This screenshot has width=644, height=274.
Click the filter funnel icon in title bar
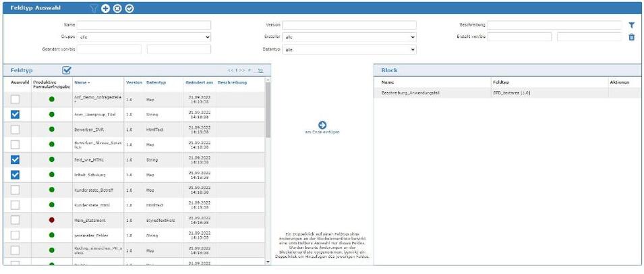(94, 8)
